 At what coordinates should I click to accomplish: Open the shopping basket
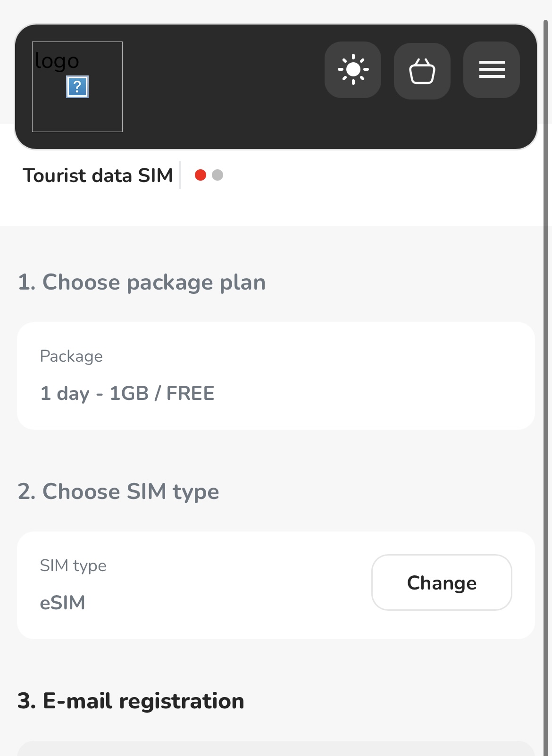click(x=422, y=71)
